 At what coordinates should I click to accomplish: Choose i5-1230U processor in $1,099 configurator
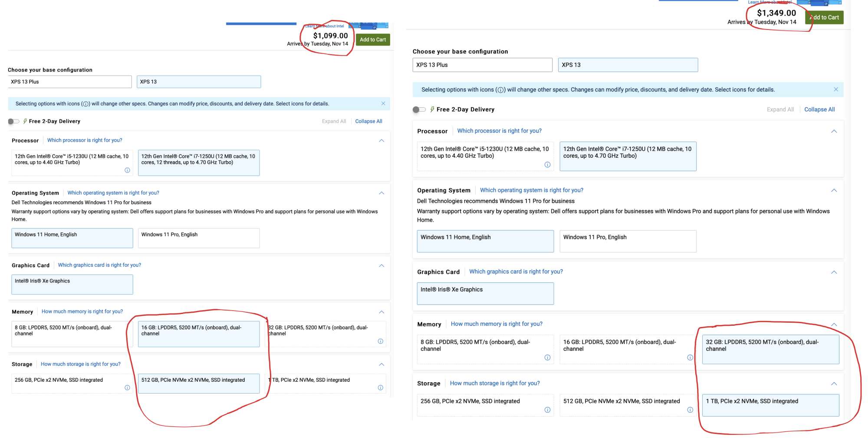tap(72, 163)
